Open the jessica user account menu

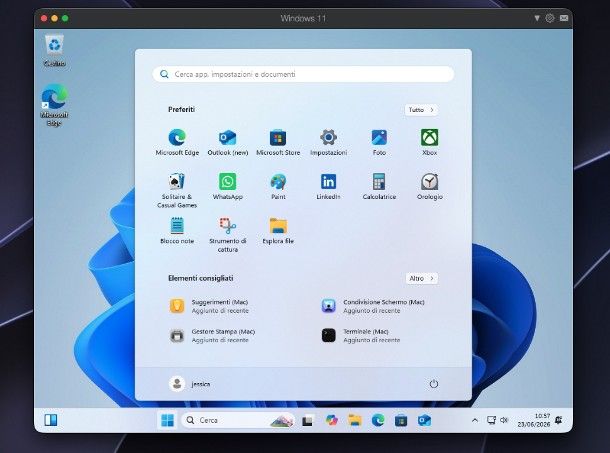tap(189, 384)
